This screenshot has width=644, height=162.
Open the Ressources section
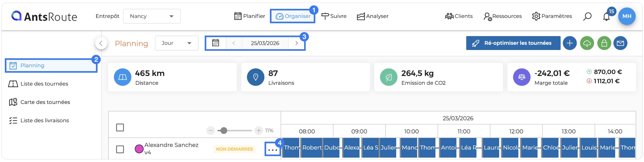click(x=503, y=16)
